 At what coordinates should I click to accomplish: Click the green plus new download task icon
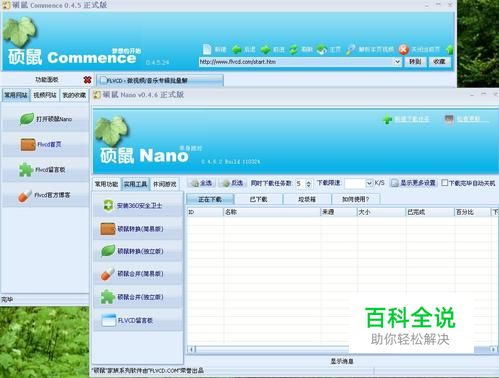coord(387,119)
